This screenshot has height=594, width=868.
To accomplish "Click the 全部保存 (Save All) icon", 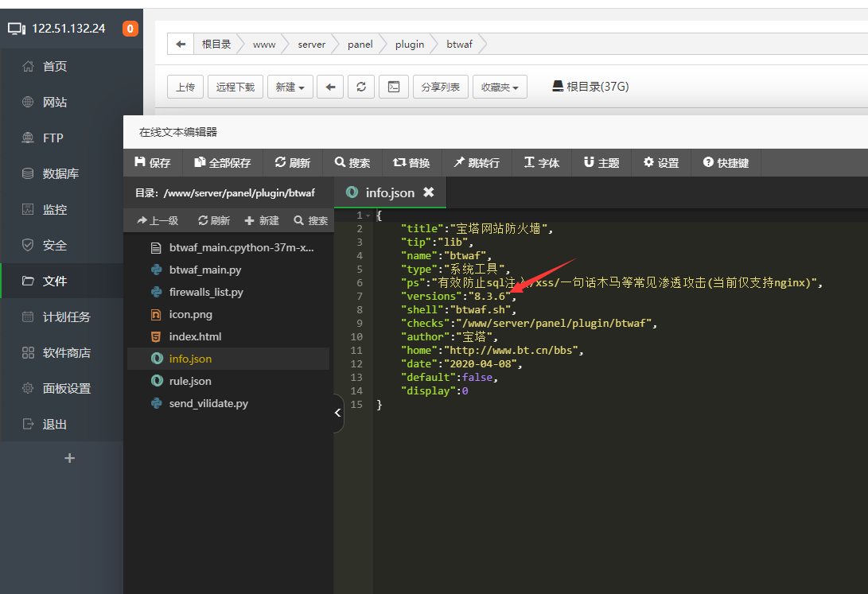I will click(x=222, y=162).
